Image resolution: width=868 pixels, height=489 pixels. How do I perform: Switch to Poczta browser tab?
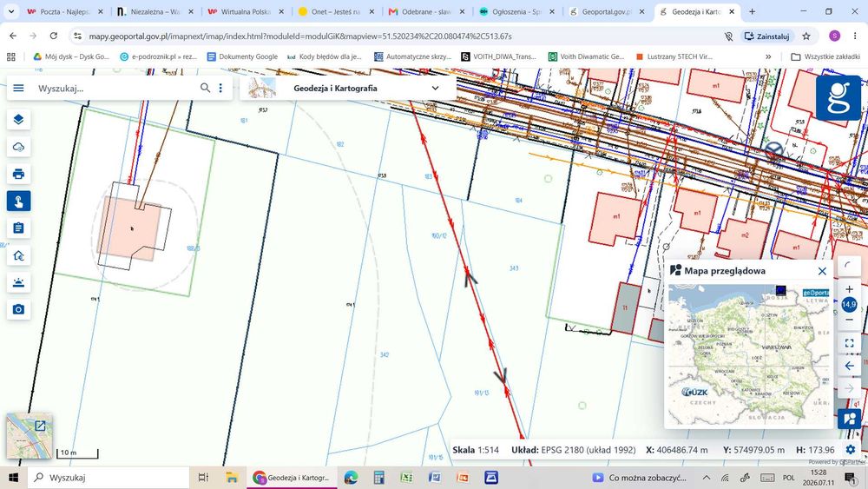click(x=64, y=11)
